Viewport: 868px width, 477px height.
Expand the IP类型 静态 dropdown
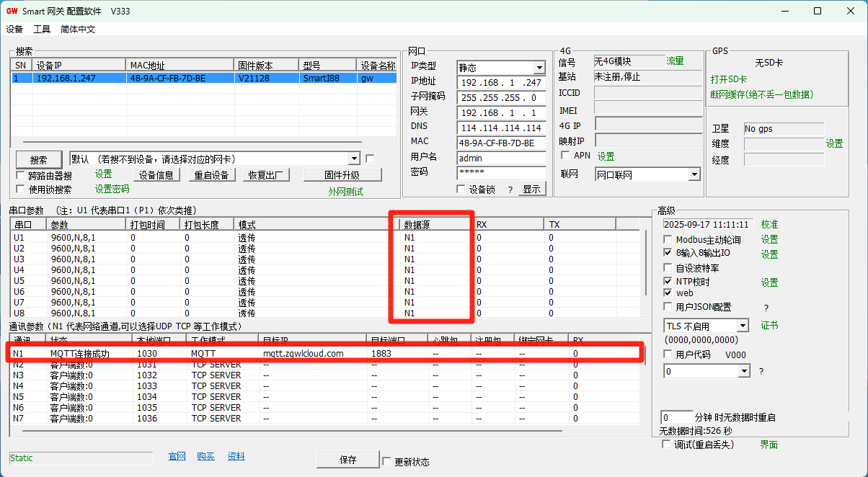(x=539, y=68)
